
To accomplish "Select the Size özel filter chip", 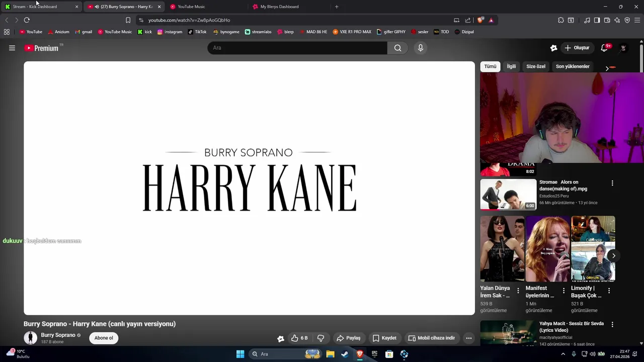I will pos(536,66).
